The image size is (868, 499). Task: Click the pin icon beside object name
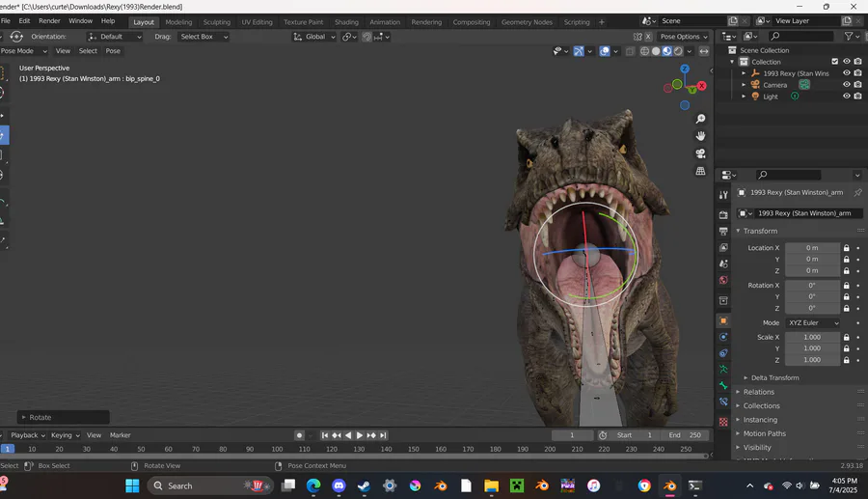857,192
